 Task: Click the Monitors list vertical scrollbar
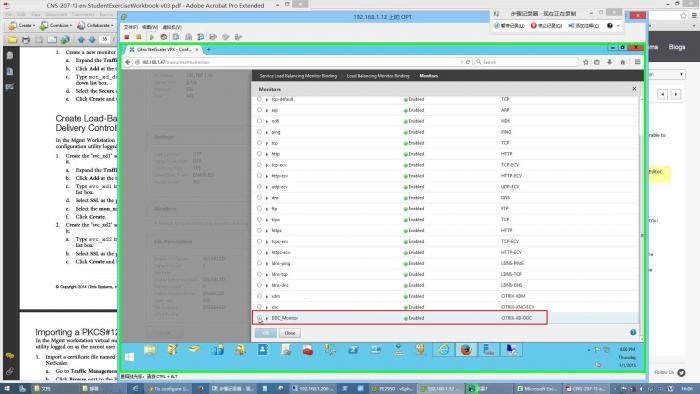point(642,219)
